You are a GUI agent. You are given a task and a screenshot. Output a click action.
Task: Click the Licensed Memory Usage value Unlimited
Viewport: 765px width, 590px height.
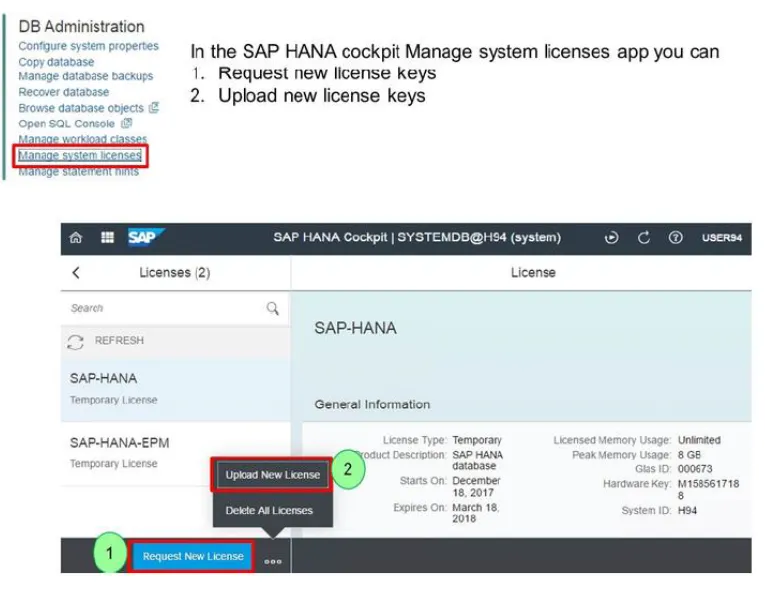pyautogui.click(x=699, y=440)
